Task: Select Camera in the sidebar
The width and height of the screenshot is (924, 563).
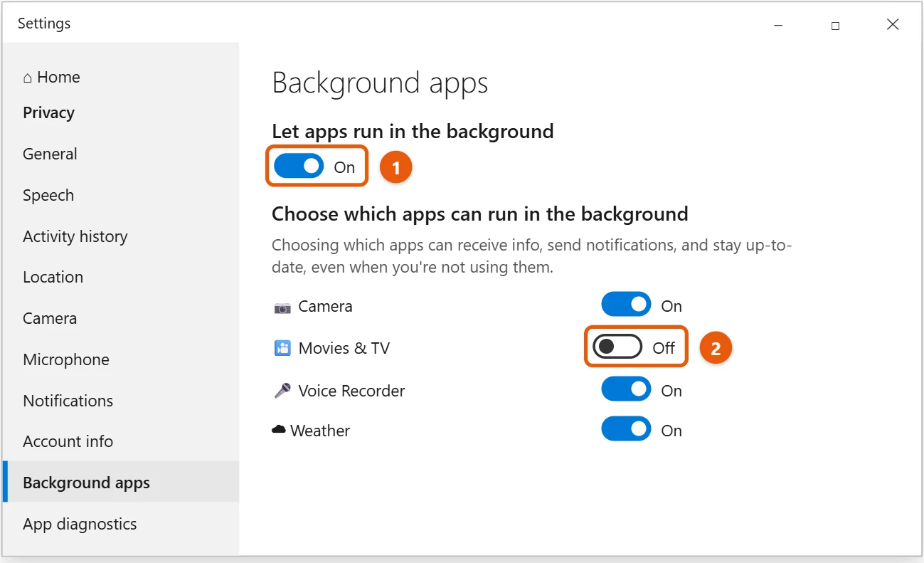Action: pyautogui.click(x=121, y=318)
